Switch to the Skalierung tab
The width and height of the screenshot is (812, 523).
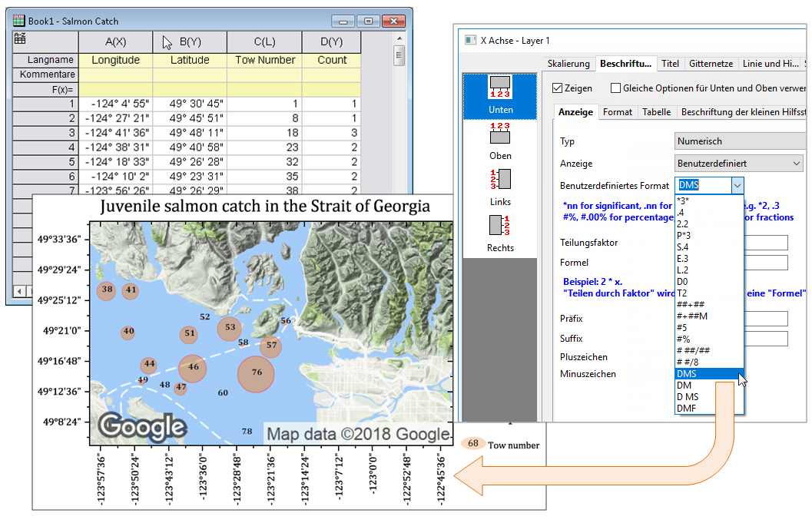[x=568, y=63]
